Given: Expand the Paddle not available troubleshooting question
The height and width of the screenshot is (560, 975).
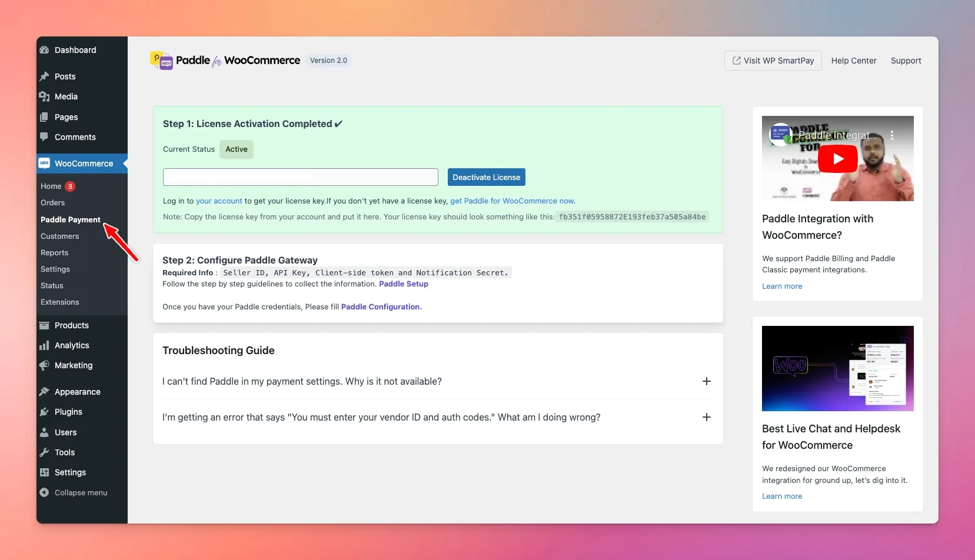Looking at the screenshot, I should pyautogui.click(x=707, y=381).
